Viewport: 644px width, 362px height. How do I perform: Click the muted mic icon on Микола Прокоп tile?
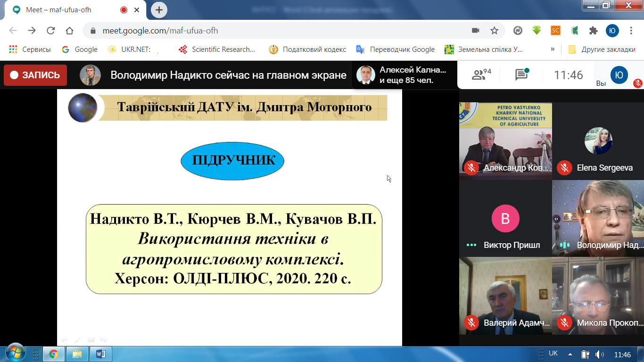click(564, 322)
